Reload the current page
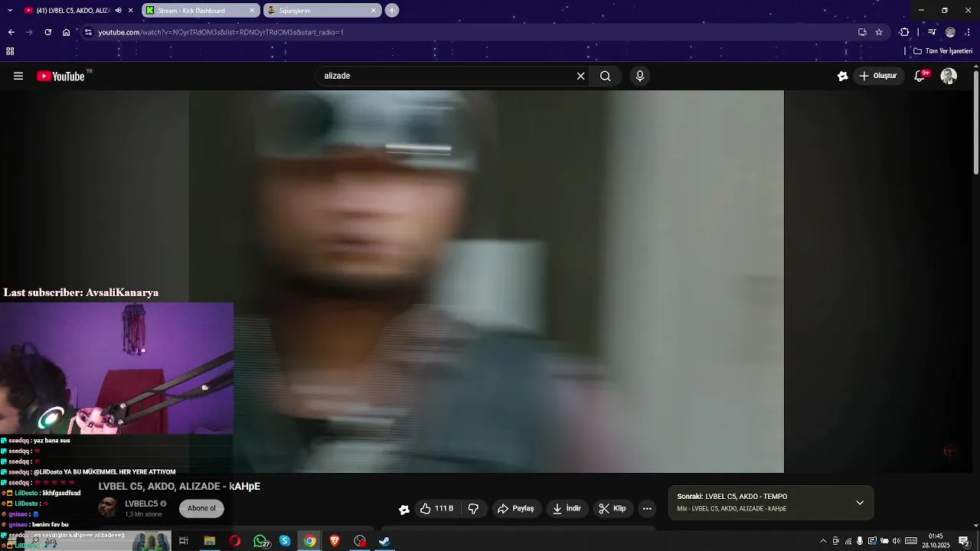The image size is (980, 551). point(47,32)
